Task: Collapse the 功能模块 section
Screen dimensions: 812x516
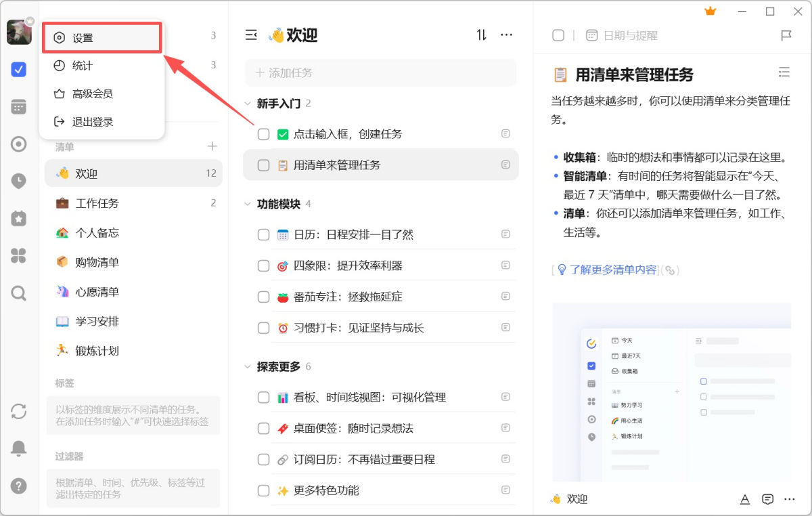Action: coord(247,204)
